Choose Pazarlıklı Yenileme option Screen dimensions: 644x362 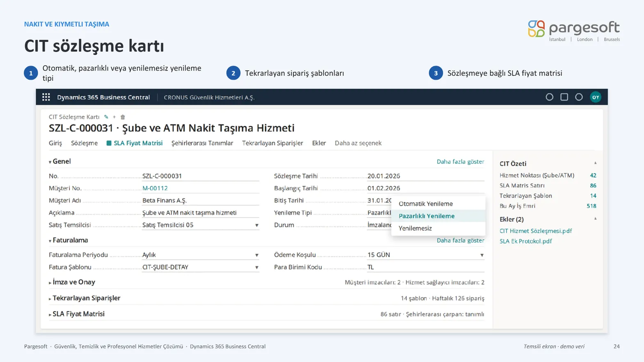pos(438,216)
